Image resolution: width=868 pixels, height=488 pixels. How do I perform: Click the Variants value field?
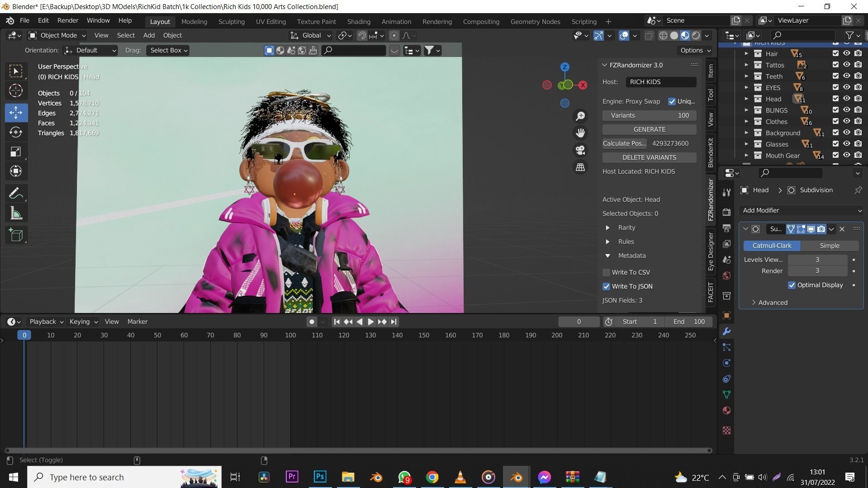click(649, 115)
